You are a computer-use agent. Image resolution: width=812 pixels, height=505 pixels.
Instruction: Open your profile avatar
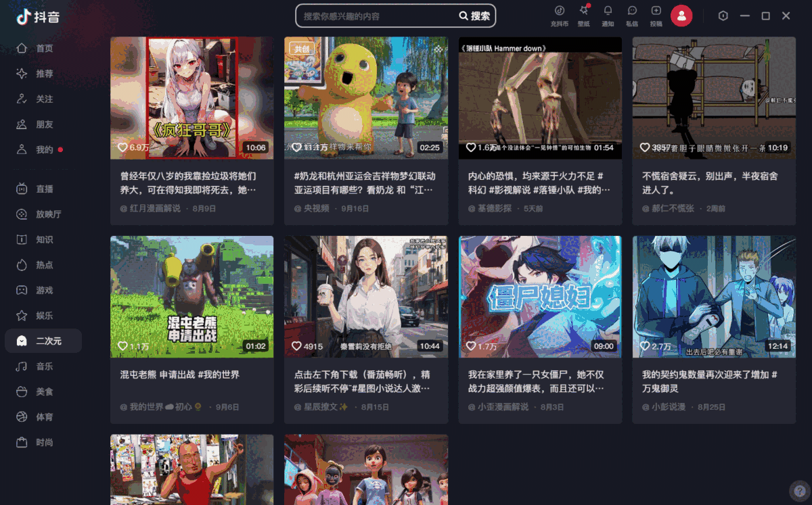click(x=681, y=16)
